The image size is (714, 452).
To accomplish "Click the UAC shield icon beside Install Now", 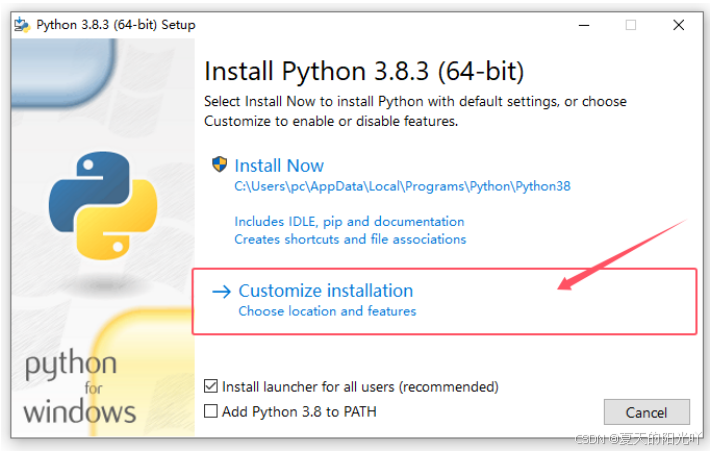I will click(219, 164).
